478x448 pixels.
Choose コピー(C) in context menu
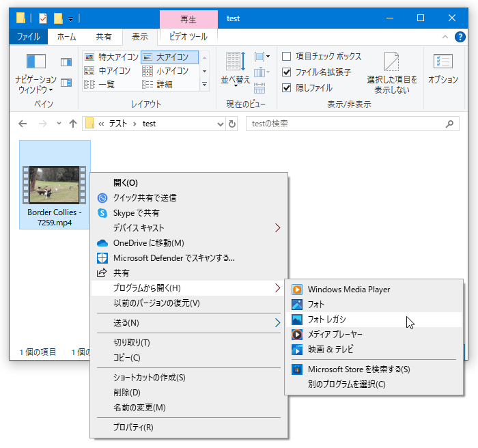pos(189,358)
